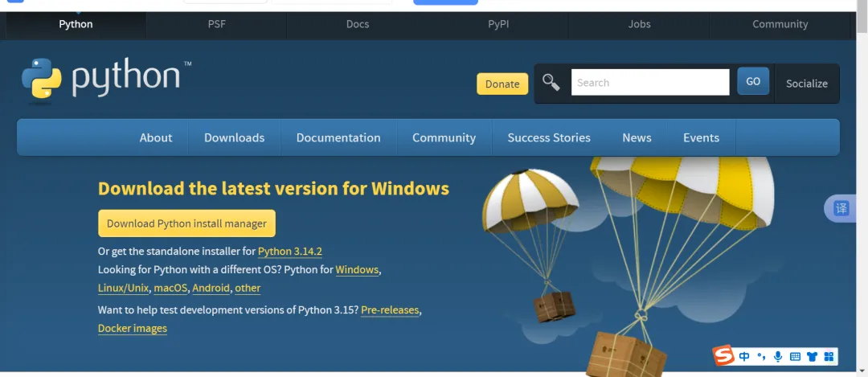This screenshot has height=377, width=868.
Task: Click into the Search input field
Action: 650,83
